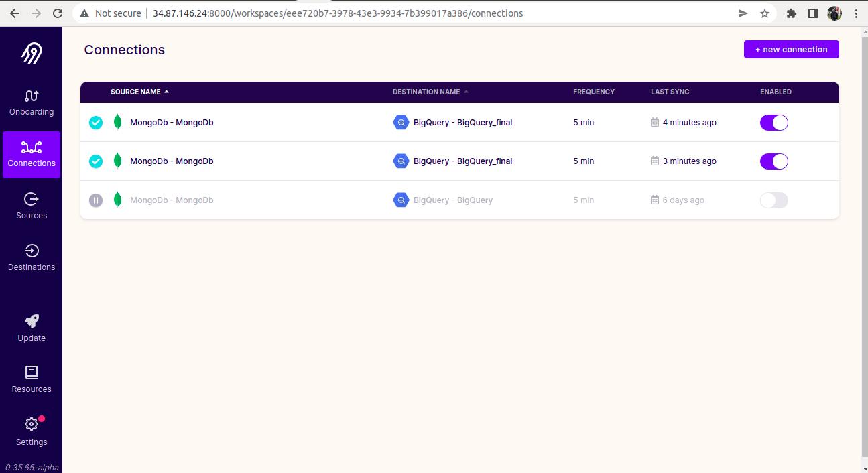Reload the page in browser

tap(58, 13)
